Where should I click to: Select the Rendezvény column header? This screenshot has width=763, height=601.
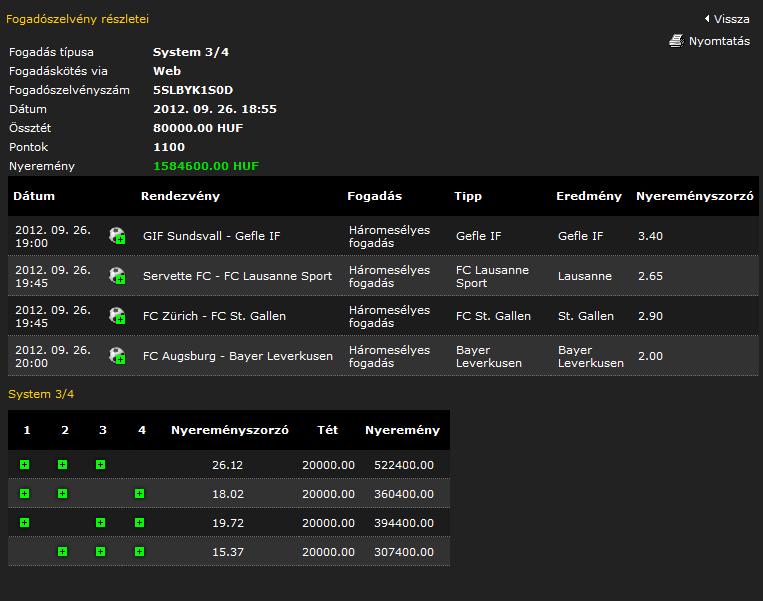(x=180, y=196)
